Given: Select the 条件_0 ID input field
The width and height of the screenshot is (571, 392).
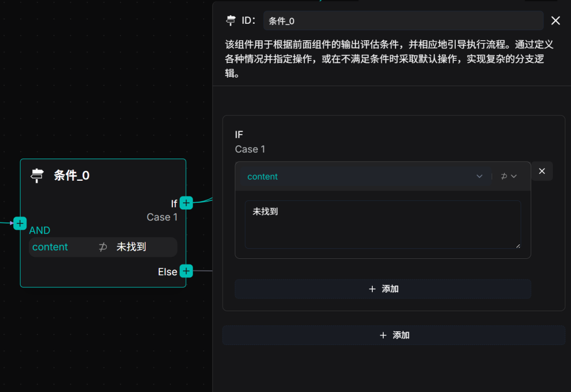Looking at the screenshot, I should (x=402, y=20).
